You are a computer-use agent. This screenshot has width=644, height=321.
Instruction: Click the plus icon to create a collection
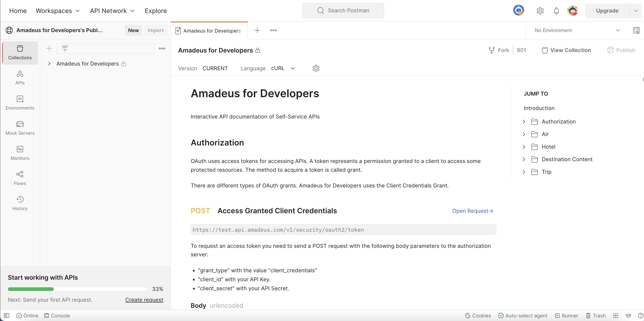click(49, 48)
